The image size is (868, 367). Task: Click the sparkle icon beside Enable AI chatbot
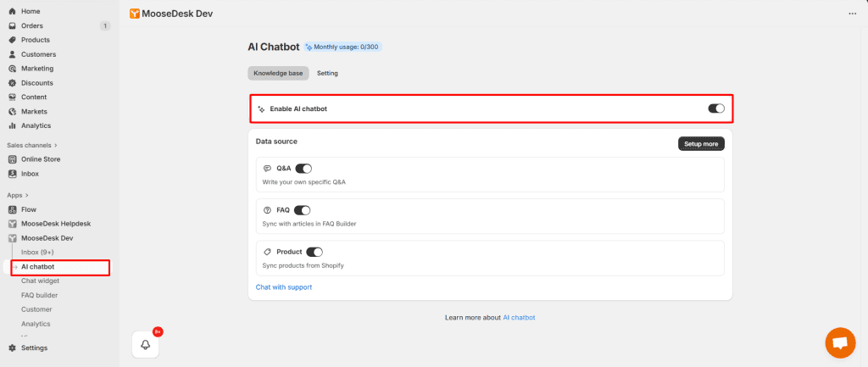[x=261, y=109]
